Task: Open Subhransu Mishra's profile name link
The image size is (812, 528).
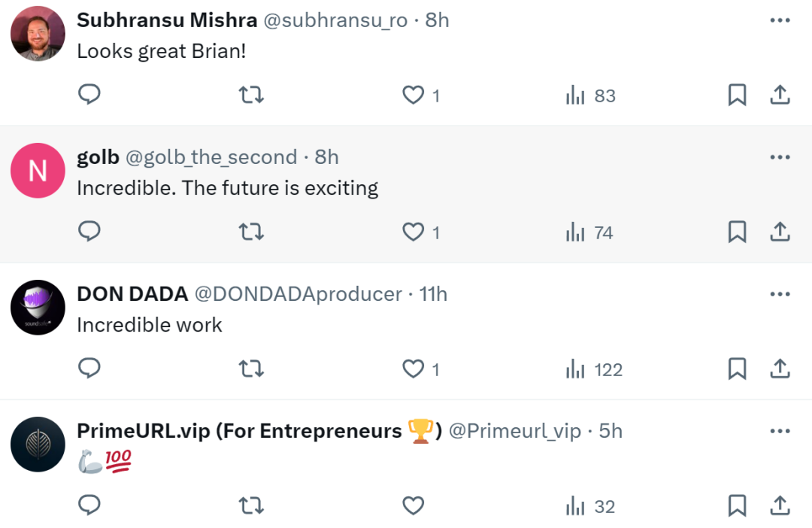Action: tap(167, 20)
